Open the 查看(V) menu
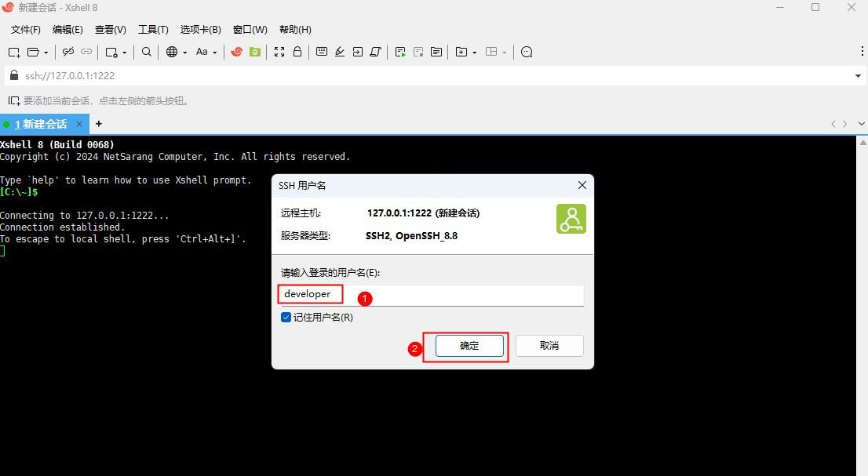The width and height of the screenshot is (868, 476). pos(110,29)
